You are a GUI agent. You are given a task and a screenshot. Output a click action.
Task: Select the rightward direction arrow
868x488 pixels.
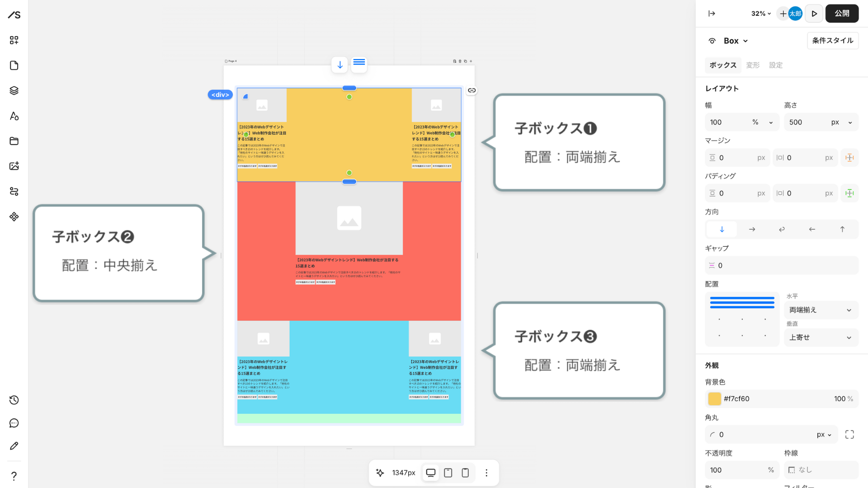(x=752, y=230)
